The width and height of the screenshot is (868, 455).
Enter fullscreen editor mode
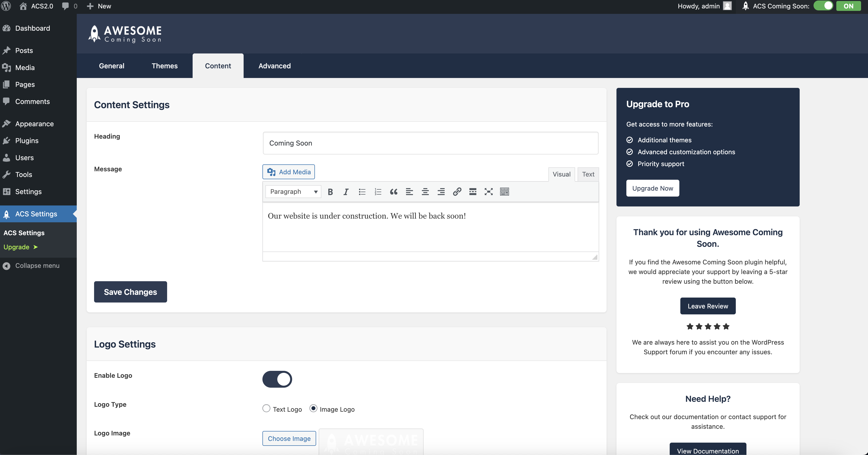488,192
